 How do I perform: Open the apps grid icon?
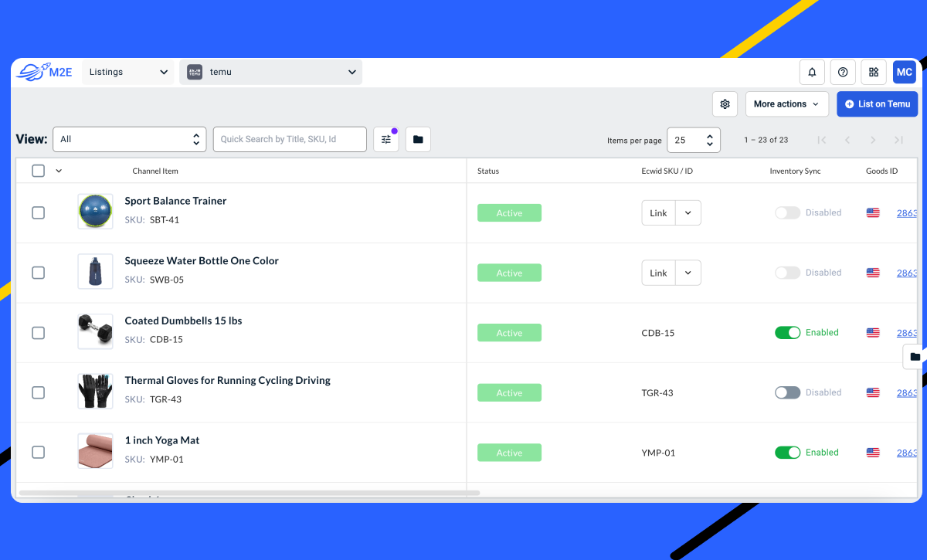click(x=874, y=72)
